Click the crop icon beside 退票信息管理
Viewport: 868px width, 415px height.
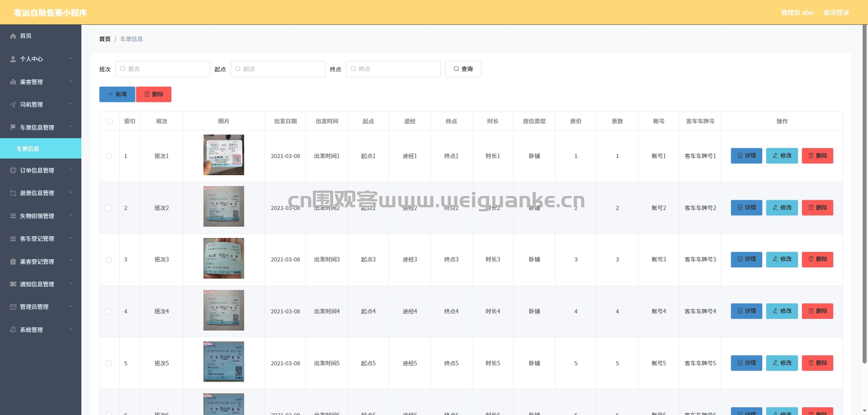pyautogui.click(x=13, y=193)
